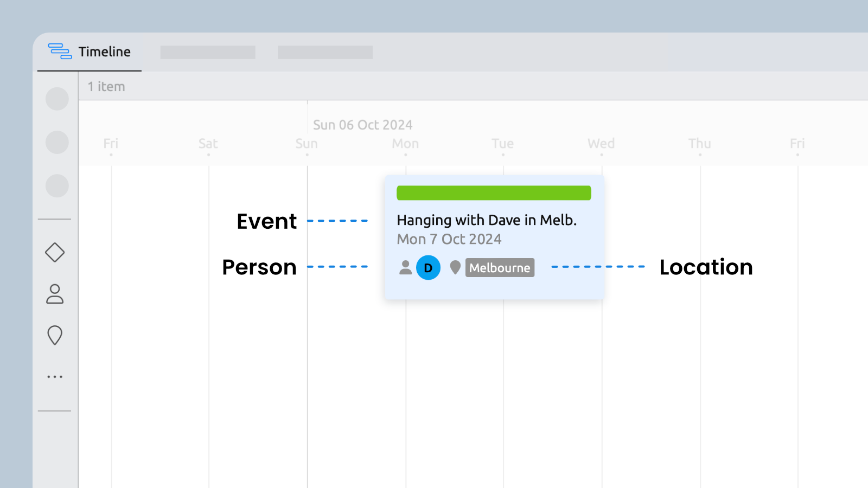
Task: Click the Timeline tab icon
Action: coord(60,51)
